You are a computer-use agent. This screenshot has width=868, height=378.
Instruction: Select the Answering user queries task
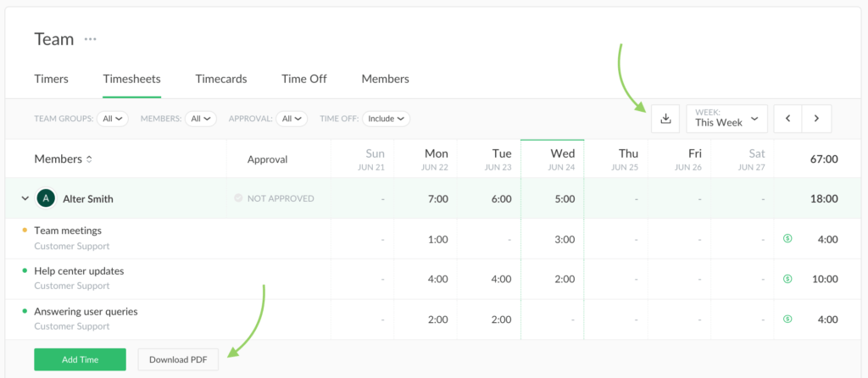point(86,312)
